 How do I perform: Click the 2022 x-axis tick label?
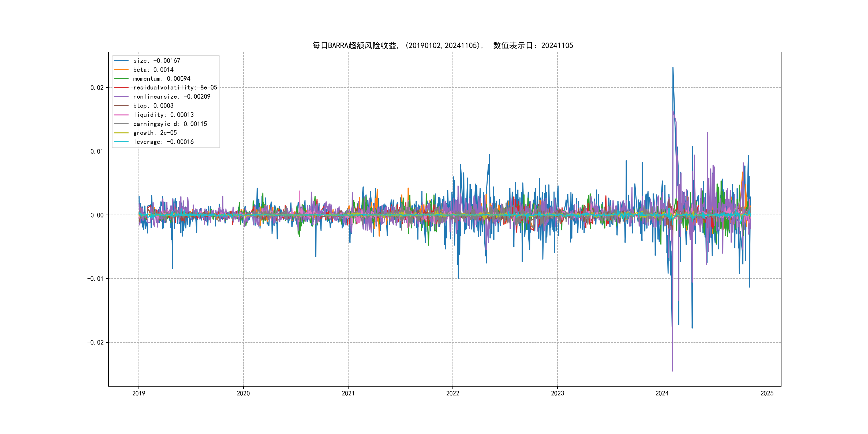click(452, 393)
